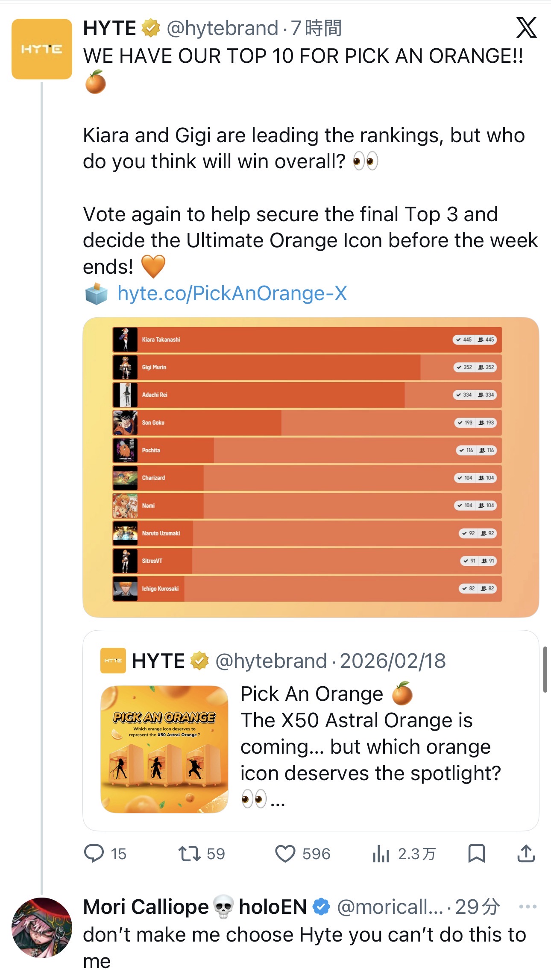The image size is (551, 980).
Task: Open the quoted Pick An Orange thumbnail
Action: pos(164,749)
